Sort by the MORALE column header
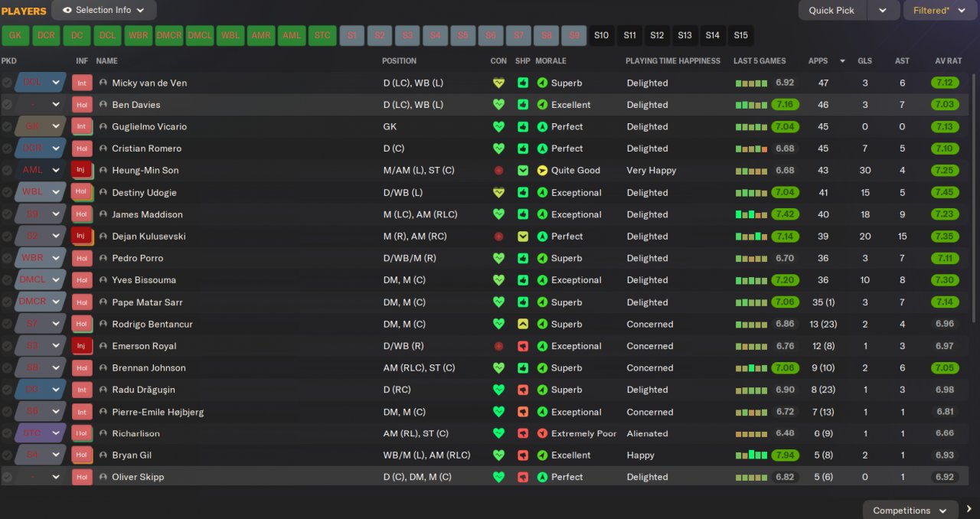 551,60
